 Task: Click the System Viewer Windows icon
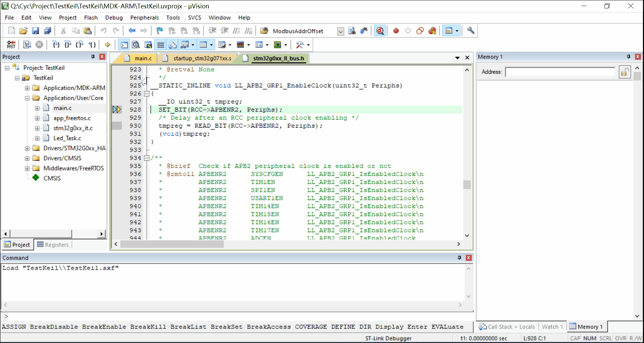tap(277, 45)
